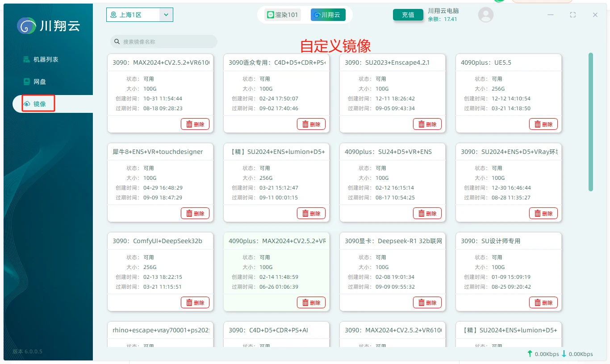Click trash icon on 3090：SU2024+ENS+D5+VRay card

[x=538, y=214]
